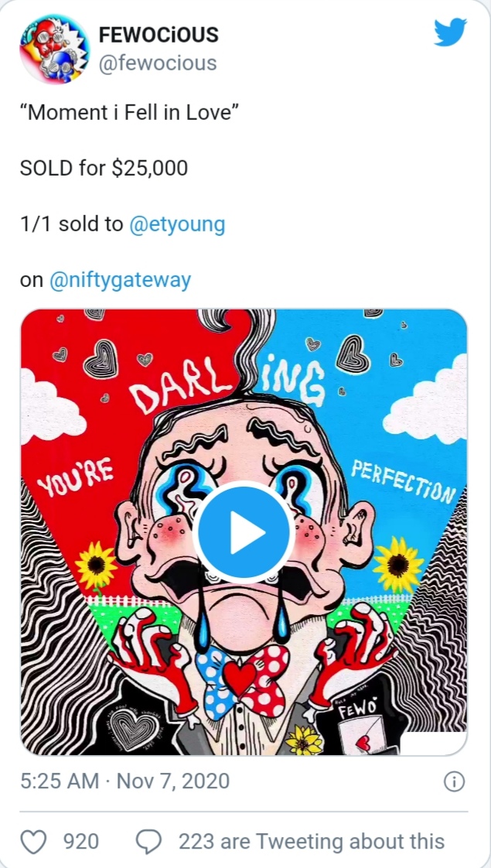Open the @niftygateway mention link
The height and width of the screenshot is (868, 491).
click(120, 280)
